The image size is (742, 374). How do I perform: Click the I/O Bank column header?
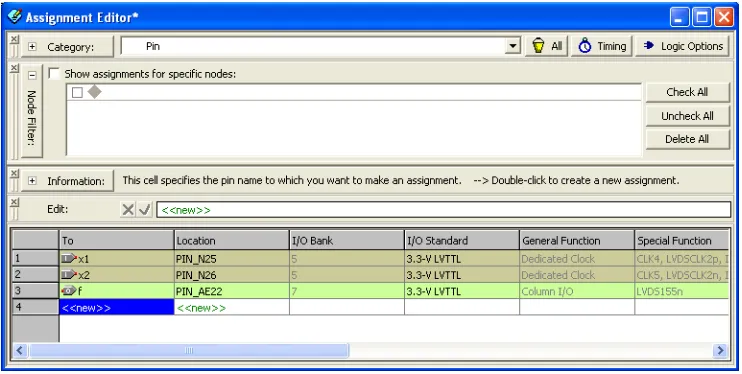(x=347, y=240)
